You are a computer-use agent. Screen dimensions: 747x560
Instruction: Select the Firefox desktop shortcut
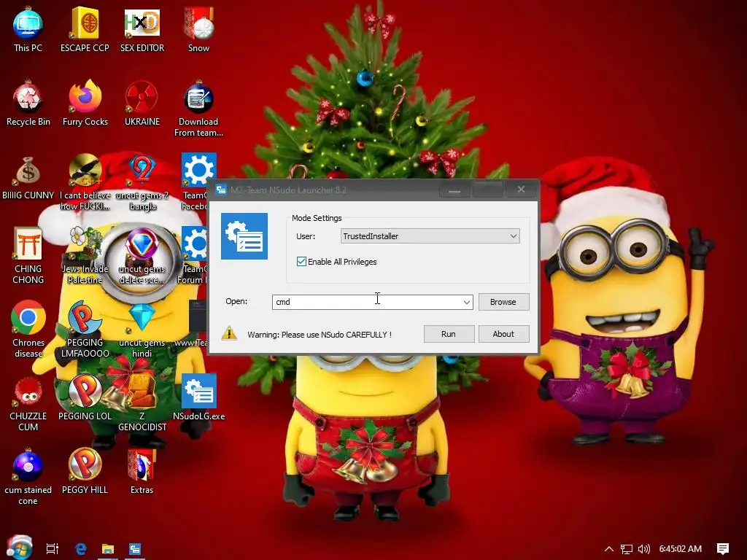85,104
